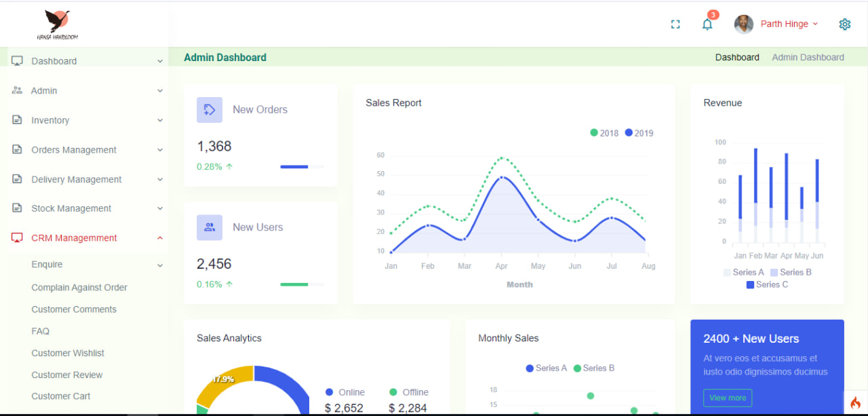Click the Dashboard breadcrumb link
The height and width of the screenshot is (416, 868).
point(737,58)
